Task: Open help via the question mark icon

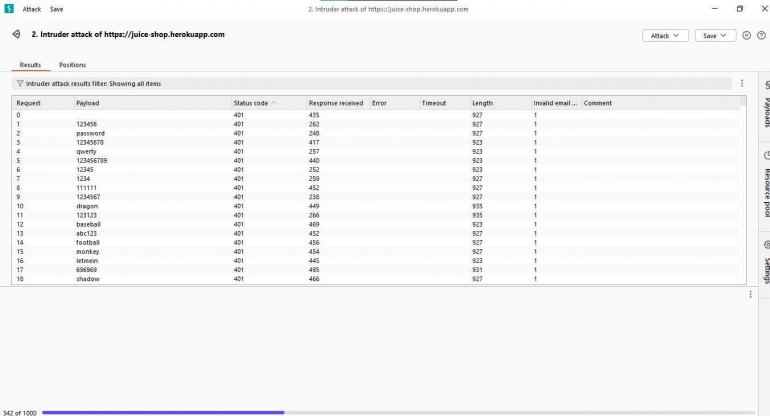Action: (x=761, y=35)
